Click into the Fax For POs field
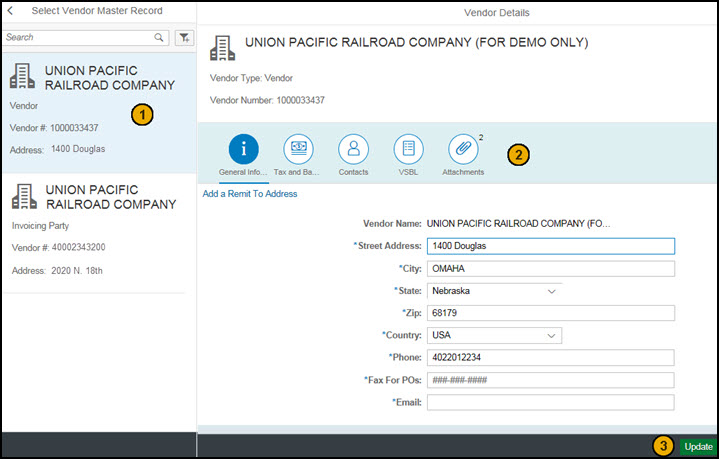The image size is (719, 459). (551, 380)
